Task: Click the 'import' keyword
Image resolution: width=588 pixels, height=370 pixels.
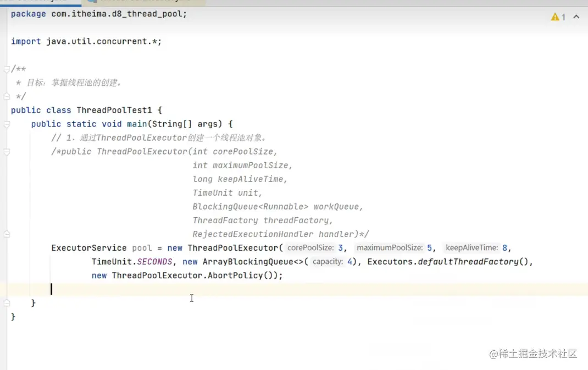Action: (x=26, y=41)
